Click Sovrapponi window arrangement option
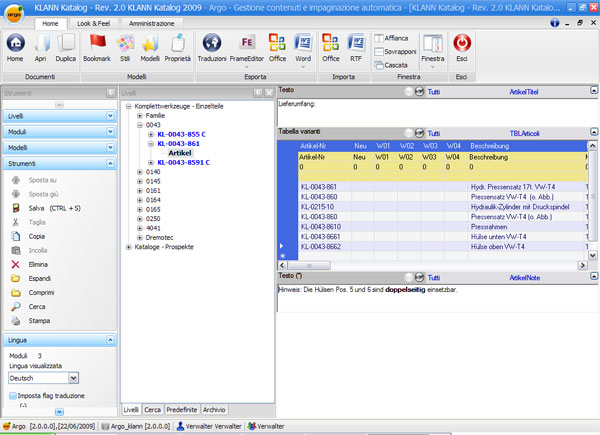Screen dimensions: 600x435 (x=395, y=51)
